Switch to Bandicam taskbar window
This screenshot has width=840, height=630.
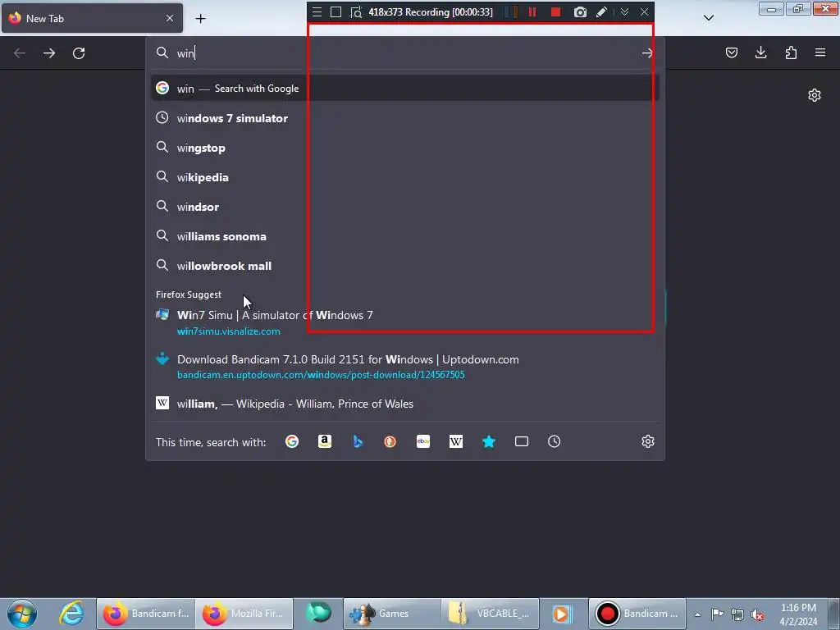coord(637,614)
